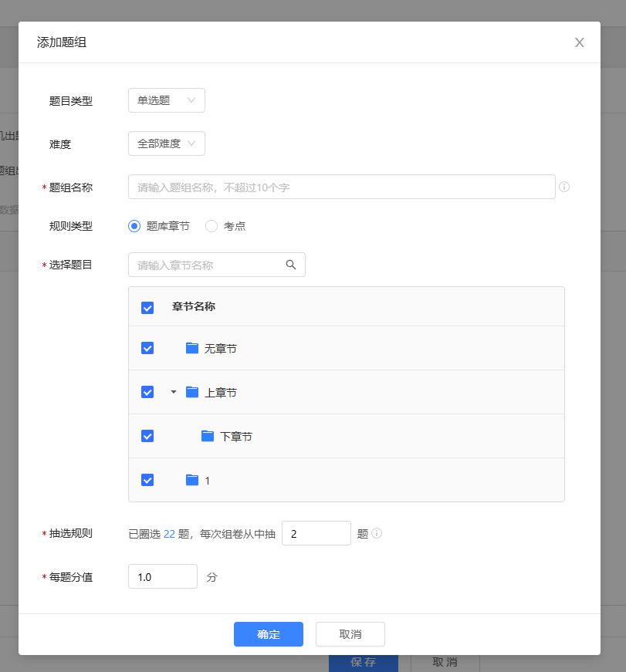Uncheck the 无章节 row checkbox

tap(147, 348)
